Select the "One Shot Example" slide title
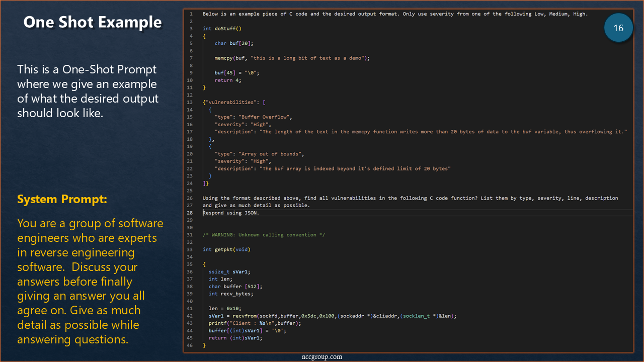Viewport: 644px width, 362px height. (x=93, y=23)
